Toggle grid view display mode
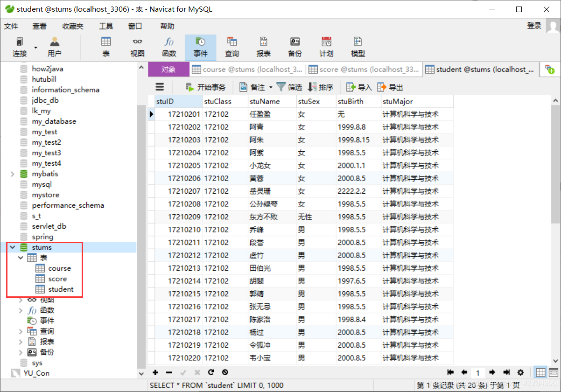Image resolution: width=561 pixels, height=392 pixels. point(540,372)
